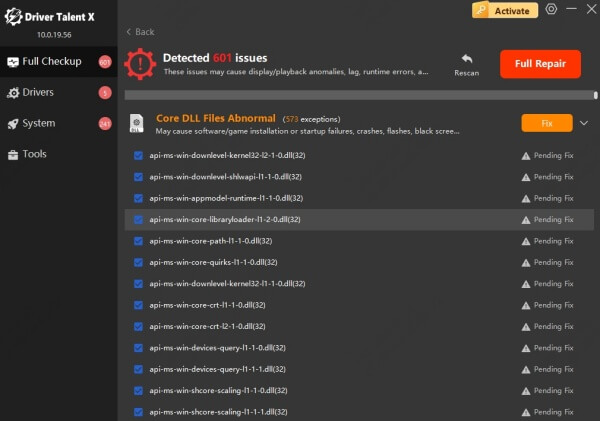Click Pending Fix status for devices-query-l1-1-1 row
This screenshot has width=600, height=421.
pyautogui.click(x=553, y=369)
